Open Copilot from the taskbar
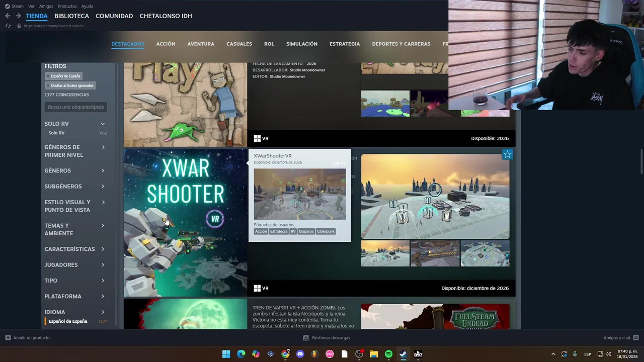Image resolution: width=644 pixels, height=362 pixels. 256,354
